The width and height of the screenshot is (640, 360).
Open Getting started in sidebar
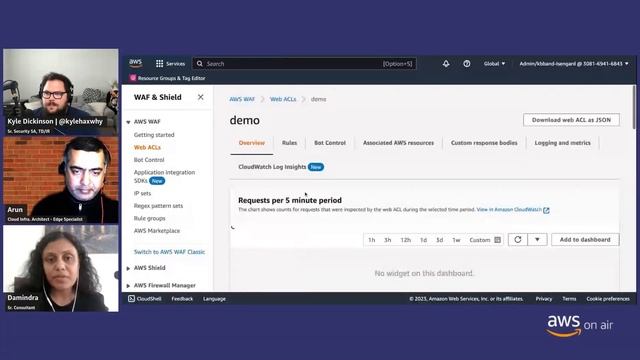click(154, 135)
